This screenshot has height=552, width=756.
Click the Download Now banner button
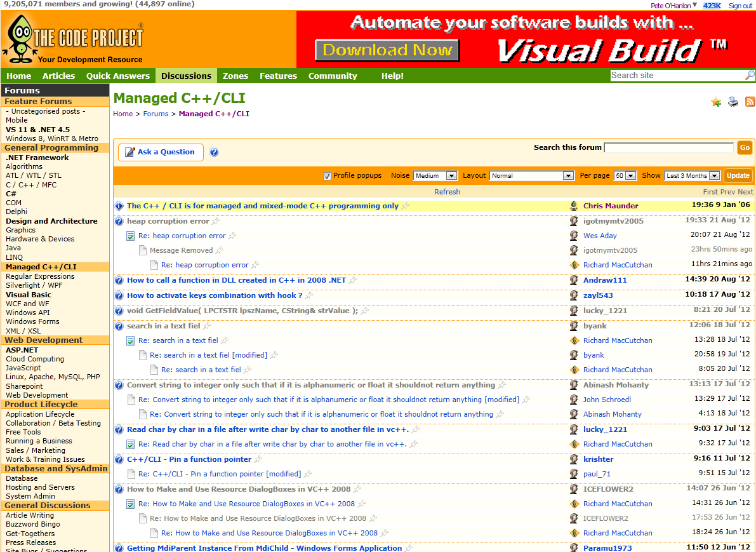(387, 50)
